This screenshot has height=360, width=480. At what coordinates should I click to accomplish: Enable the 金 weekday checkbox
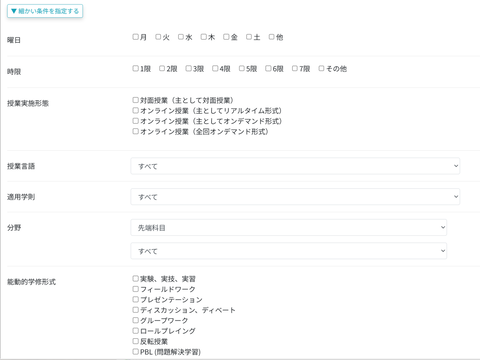tap(226, 37)
